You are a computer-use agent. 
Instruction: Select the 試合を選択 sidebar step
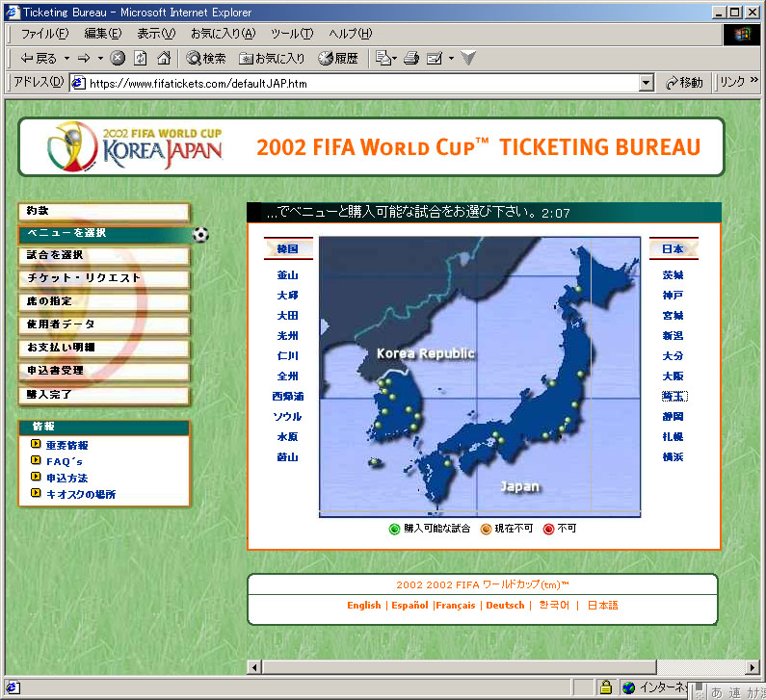tap(103, 256)
